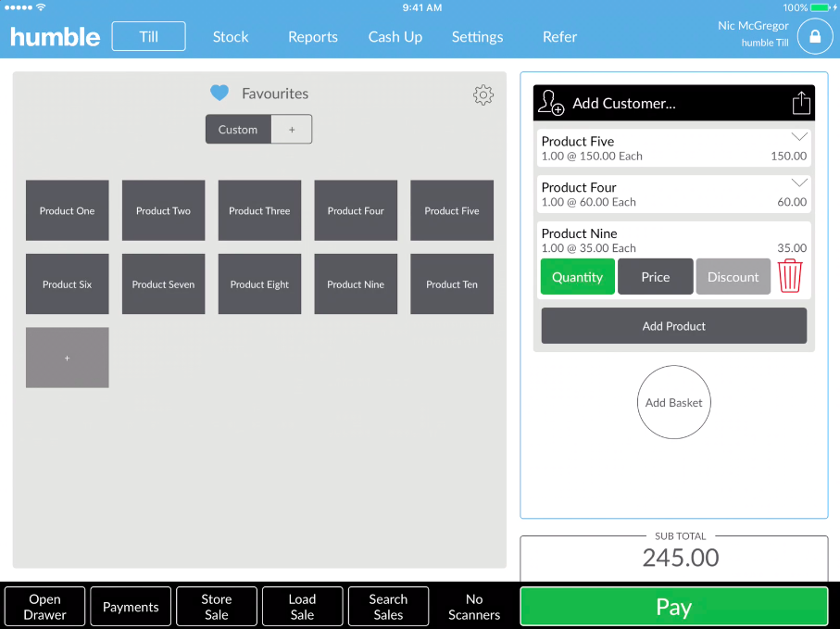Add Product Ten to the basket
The width and height of the screenshot is (840, 629).
452,284
